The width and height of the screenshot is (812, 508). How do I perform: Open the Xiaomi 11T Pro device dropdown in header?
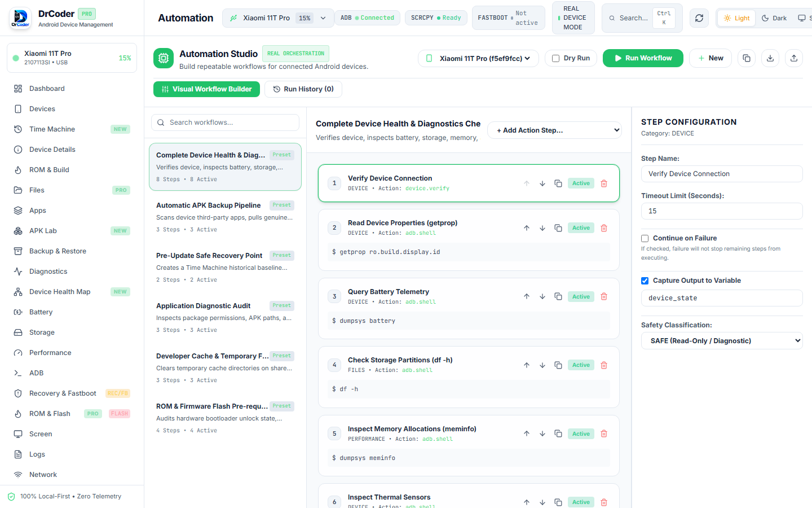278,18
